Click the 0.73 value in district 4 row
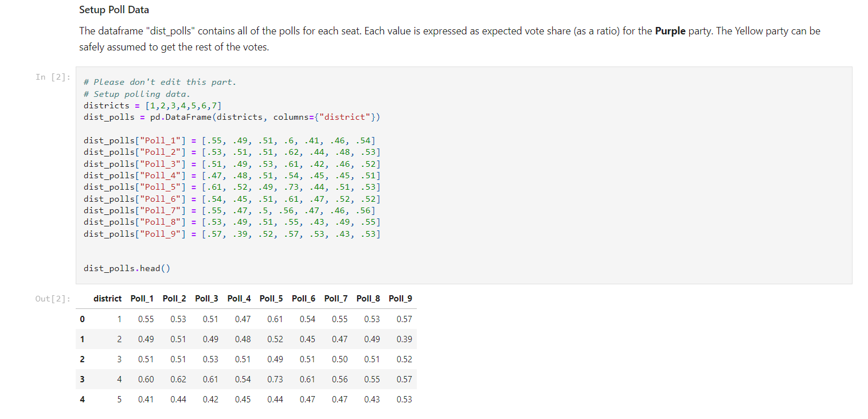The width and height of the screenshot is (868, 419). pyautogui.click(x=275, y=379)
